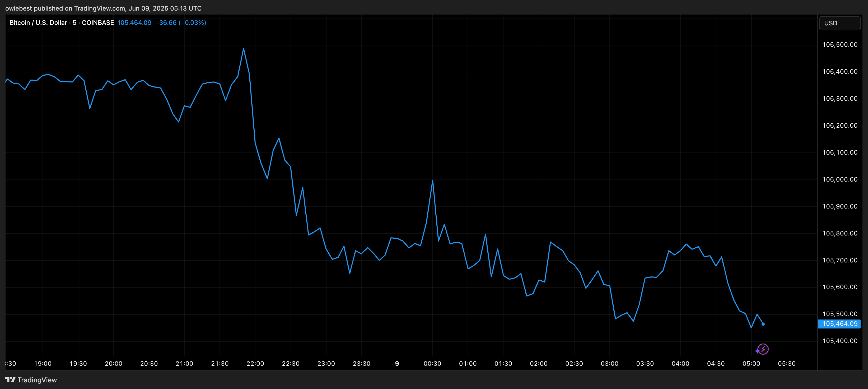Click the day 9 date marker

[x=397, y=364]
